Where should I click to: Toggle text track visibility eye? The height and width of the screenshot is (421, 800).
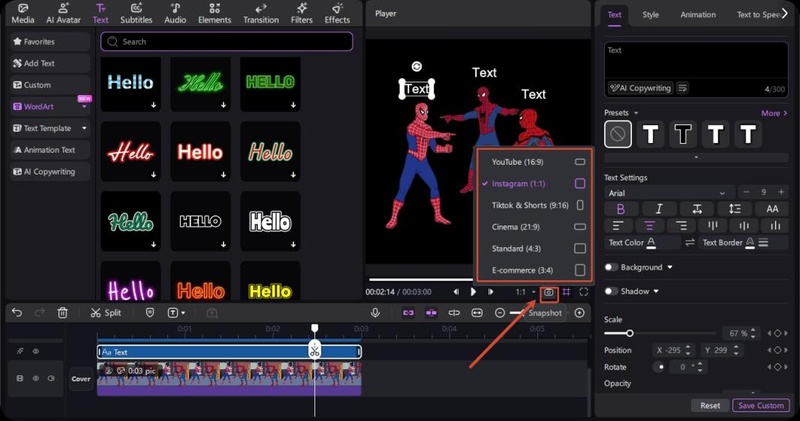point(36,351)
